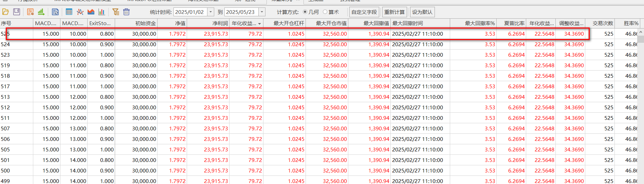The height and width of the screenshot is (184, 644).
Task: Click the open folder icon in toolbar
Action: point(5,12)
